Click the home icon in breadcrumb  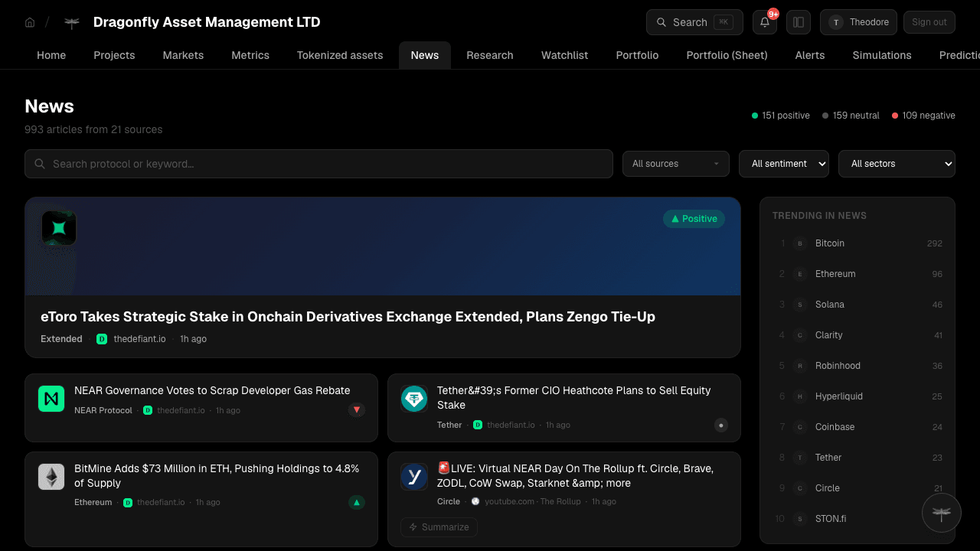[30, 22]
